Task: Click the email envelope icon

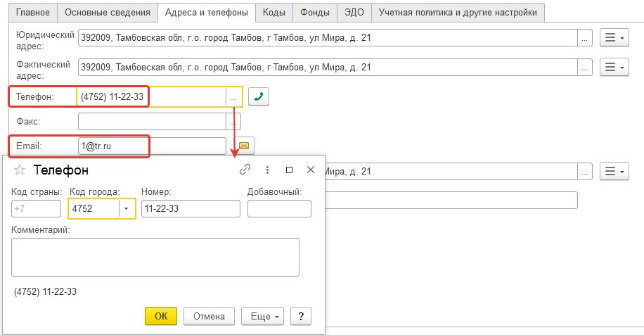Action: click(x=244, y=146)
